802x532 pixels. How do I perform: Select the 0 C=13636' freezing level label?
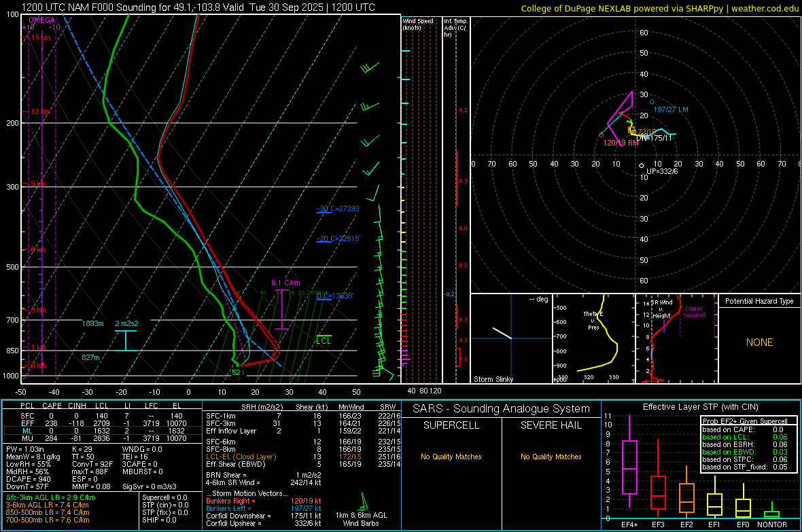[335, 296]
